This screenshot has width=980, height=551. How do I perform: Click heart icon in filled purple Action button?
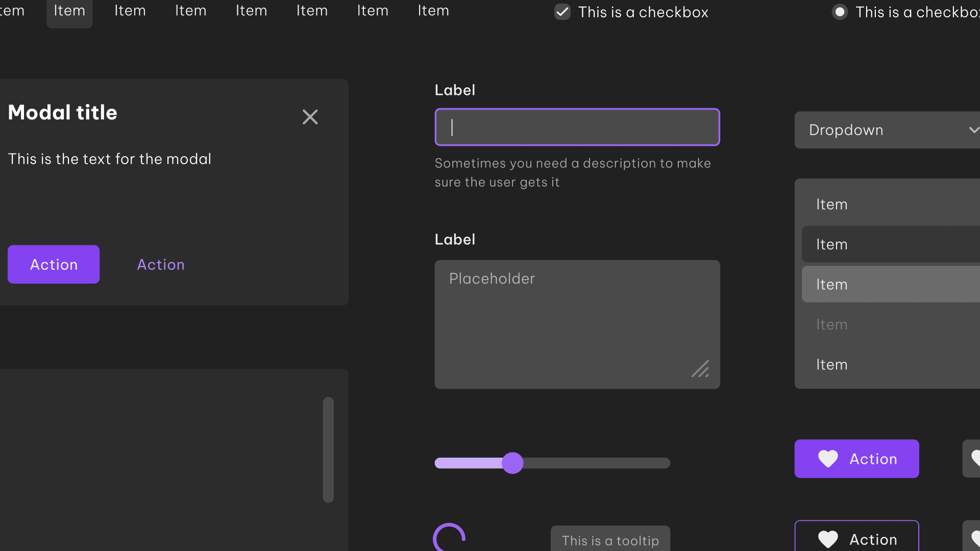[828, 459]
